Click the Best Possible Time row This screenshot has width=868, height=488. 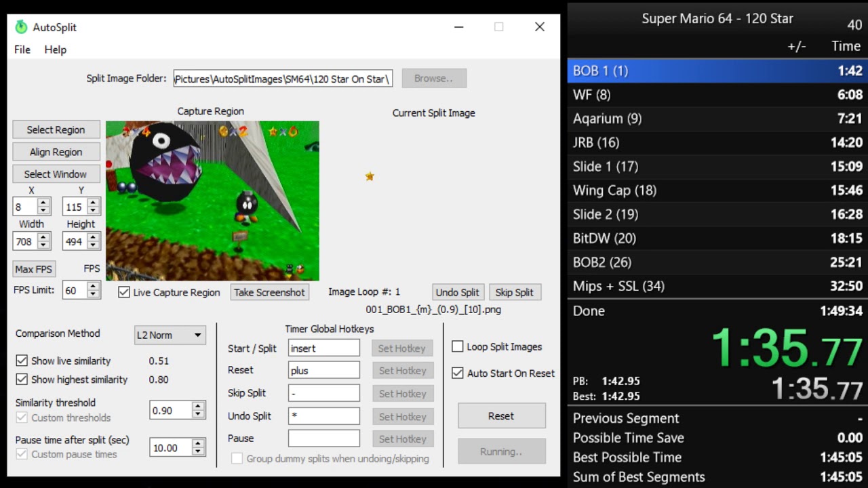717,457
